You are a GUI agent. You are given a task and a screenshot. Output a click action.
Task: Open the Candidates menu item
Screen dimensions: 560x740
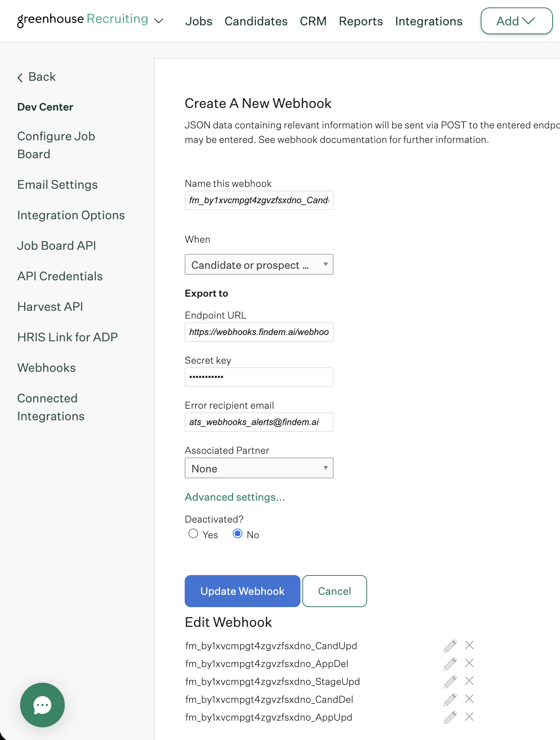pos(256,21)
